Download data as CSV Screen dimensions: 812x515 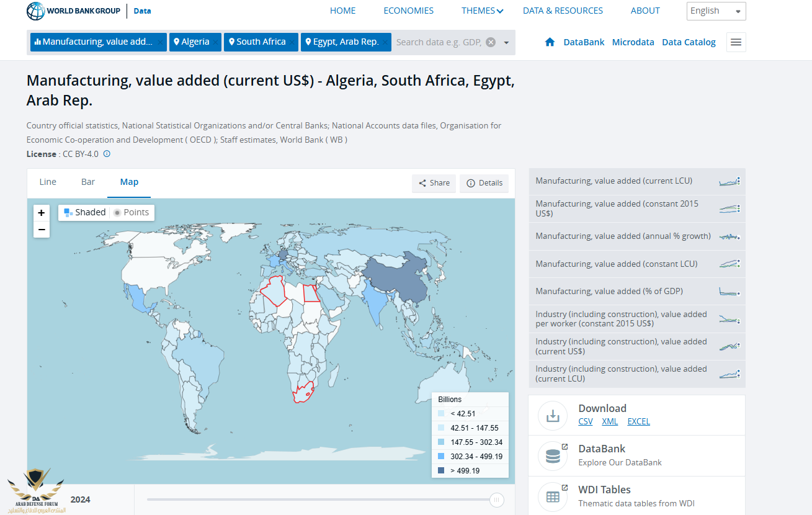(x=586, y=421)
